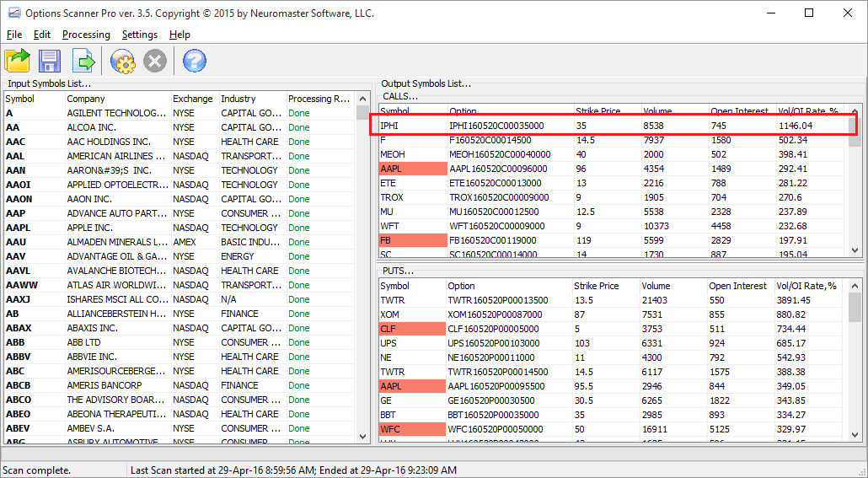Select F160520C00014500 call option

(x=490, y=140)
